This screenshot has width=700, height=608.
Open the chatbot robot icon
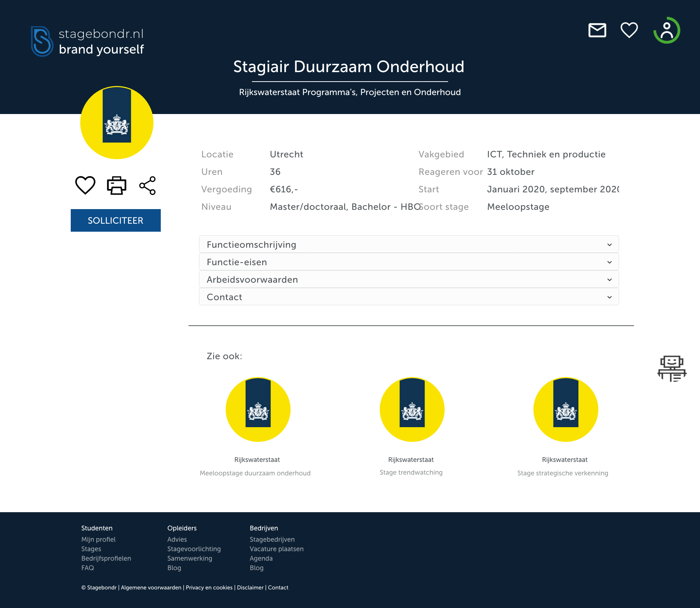(672, 368)
